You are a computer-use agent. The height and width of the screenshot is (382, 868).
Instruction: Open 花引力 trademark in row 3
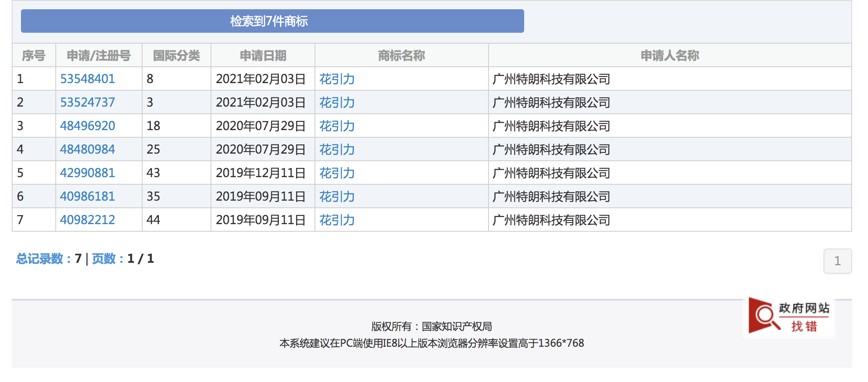(x=337, y=126)
